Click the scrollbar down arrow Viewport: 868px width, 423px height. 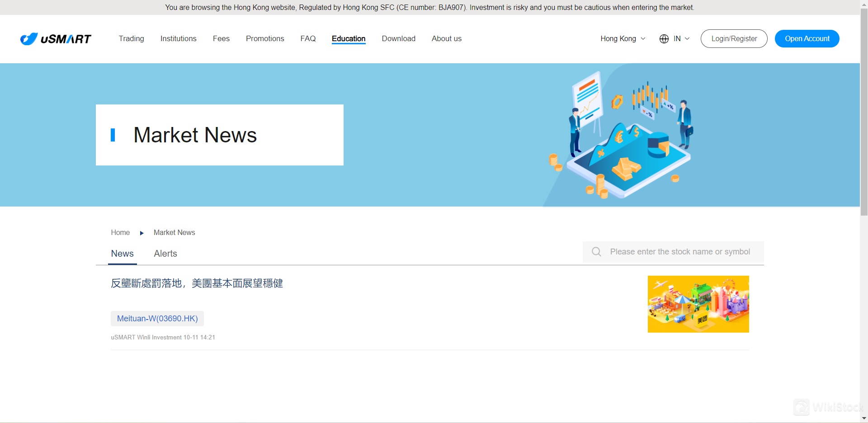[x=864, y=418]
